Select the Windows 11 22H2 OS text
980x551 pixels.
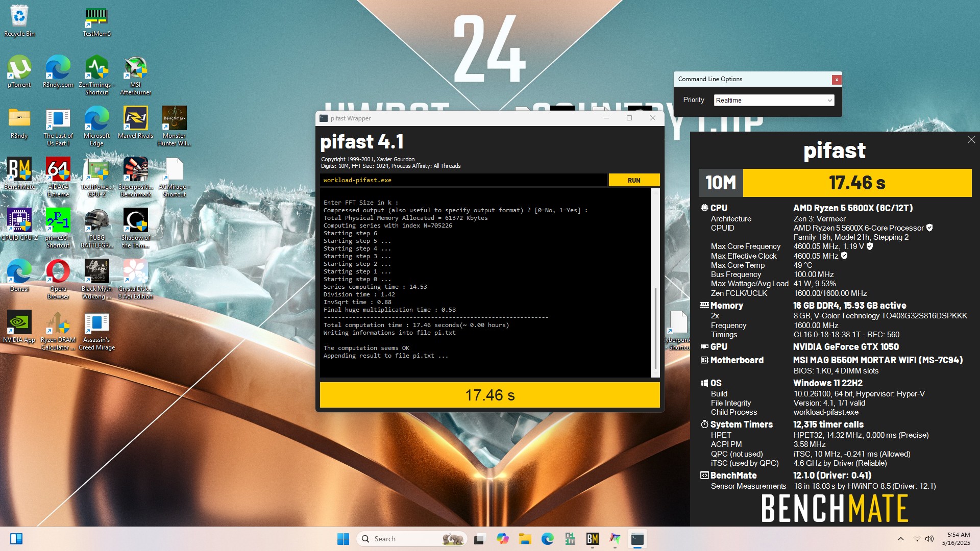(x=828, y=383)
